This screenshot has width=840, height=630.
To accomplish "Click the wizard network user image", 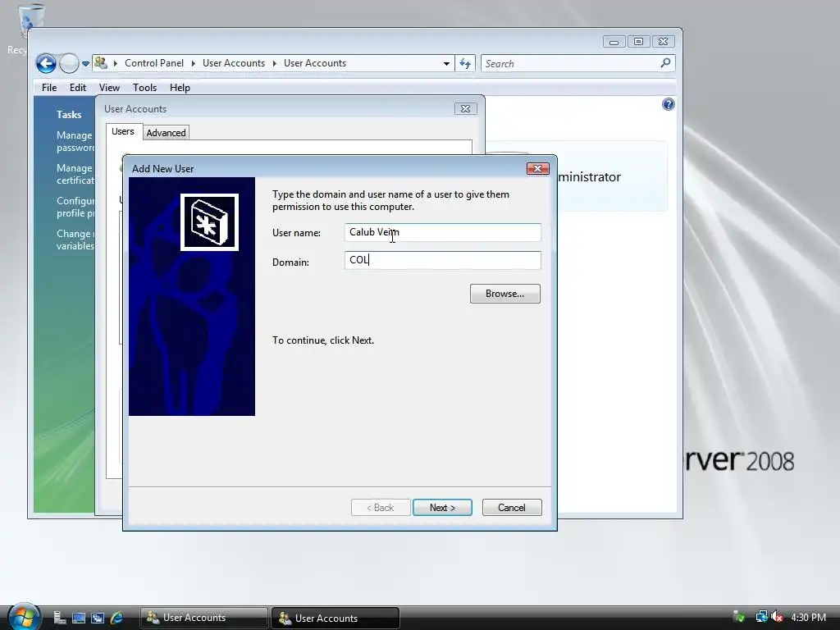I will click(x=209, y=222).
